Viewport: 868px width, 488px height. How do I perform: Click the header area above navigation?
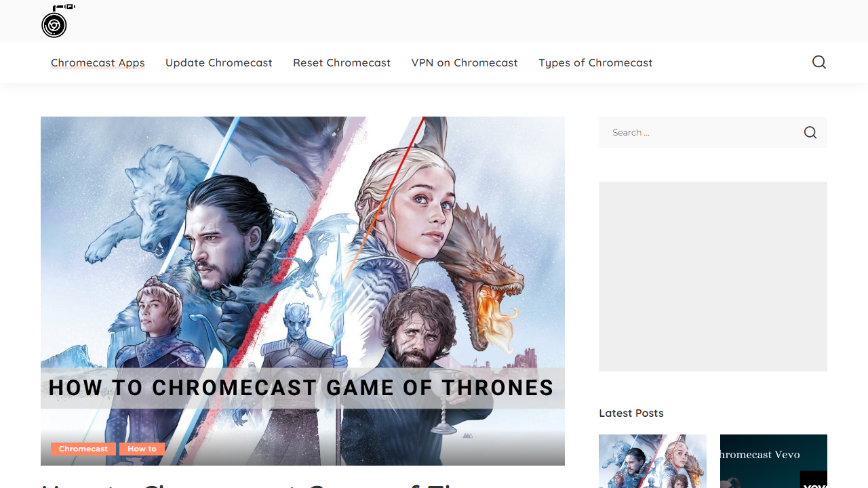click(x=434, y=21)
